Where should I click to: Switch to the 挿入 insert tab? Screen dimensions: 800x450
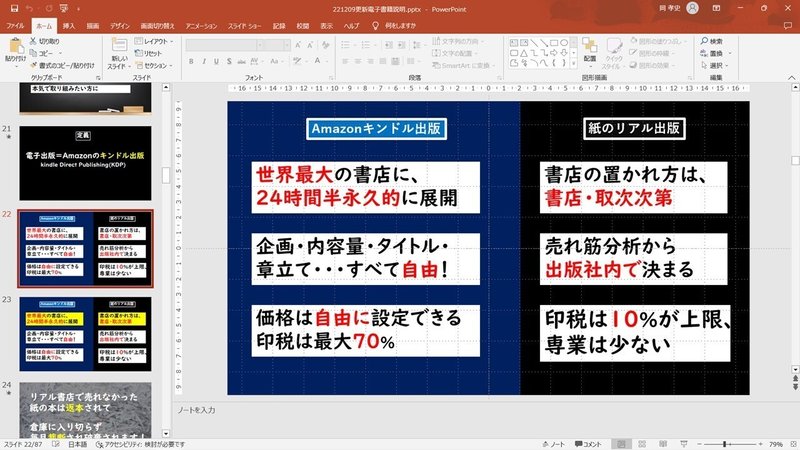click(x=69, y=26)
